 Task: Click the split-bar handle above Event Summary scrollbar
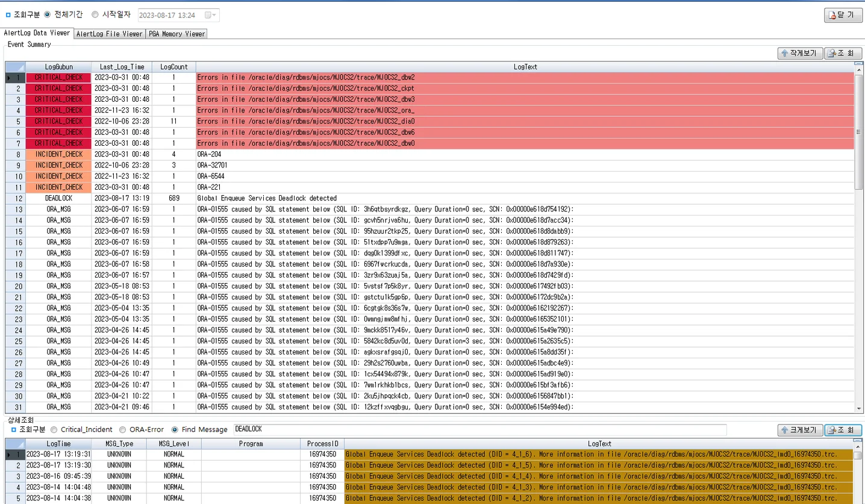[x=858, y=64]
